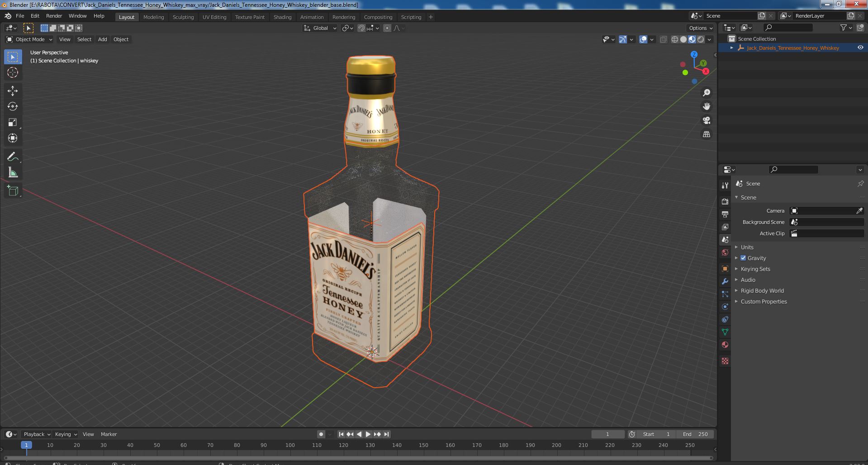This screenshot has width=868, height=465.
Task: Open Physics properties tab icon
Action: [725, 307]
